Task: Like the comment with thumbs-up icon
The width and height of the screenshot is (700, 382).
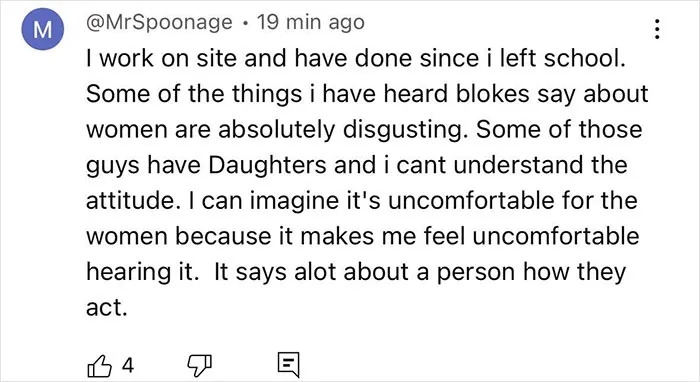Action: pos(99,366)
